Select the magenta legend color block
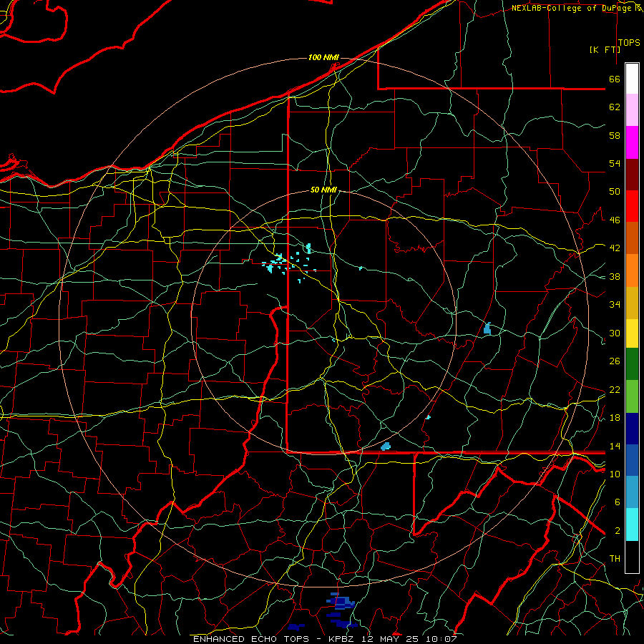Image resolution: width=644 pixels, height=644 pixels. pos(632,142)
